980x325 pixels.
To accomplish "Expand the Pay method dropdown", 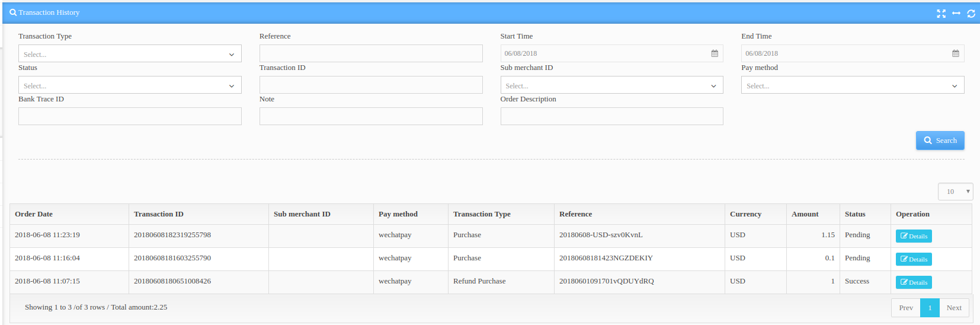I will 853,85.
